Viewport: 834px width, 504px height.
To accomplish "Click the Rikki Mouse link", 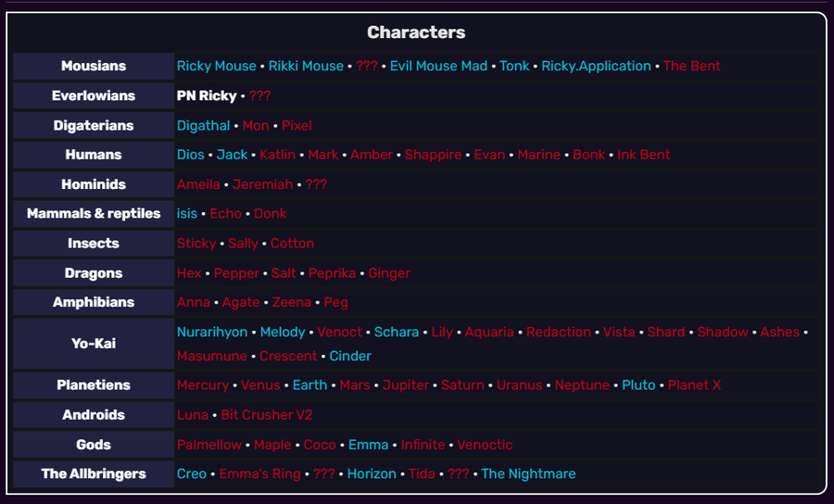I will pos(306,66).
